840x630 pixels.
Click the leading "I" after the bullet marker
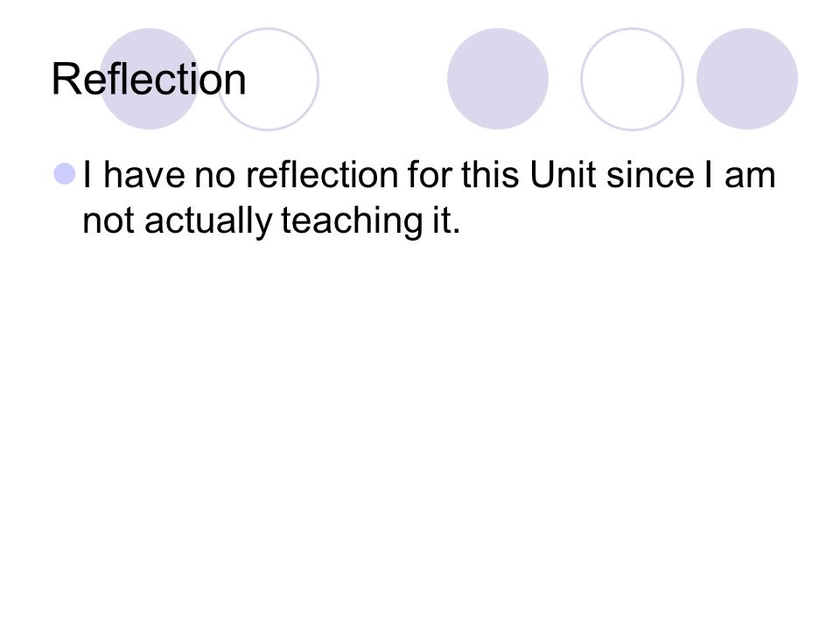(87, 175)
